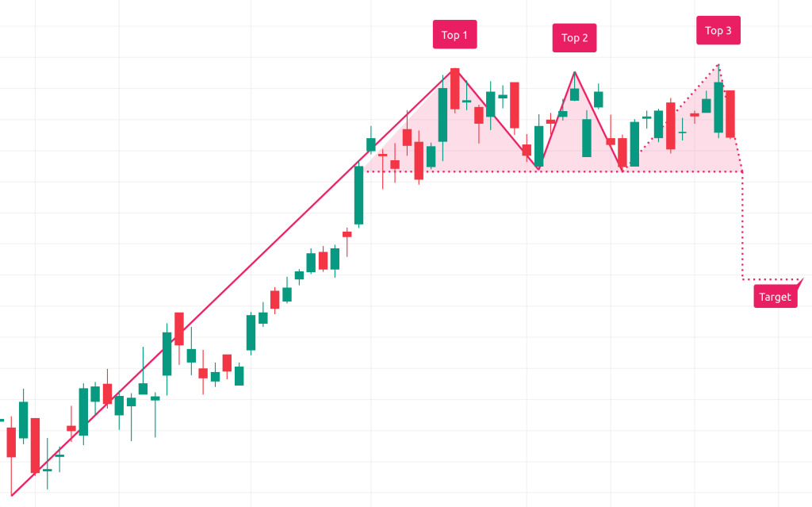
Task: Click the large red candle at the Top 1 peak
Action: click(455, 89)
